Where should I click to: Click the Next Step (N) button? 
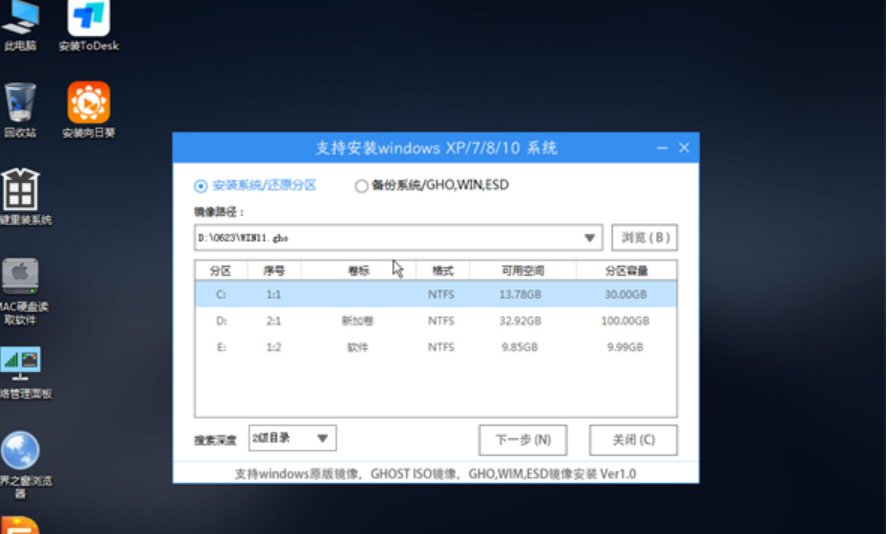(x=523, y=440)
